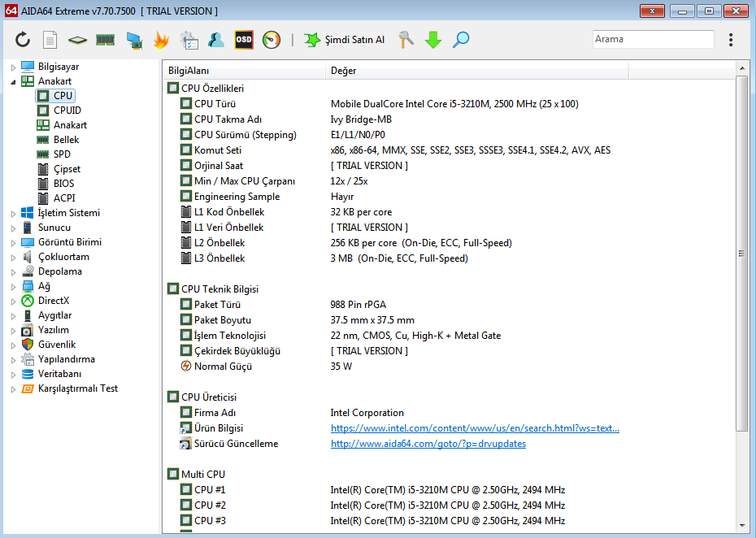Open the Intel Ürün Bilgisi link
The image size is (756, 538).
475,428
